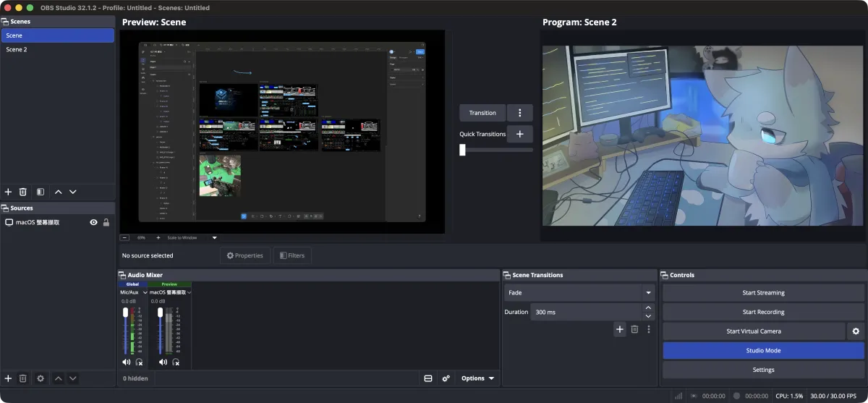Toggle macOS capture monitoring headphone icon
The width and height of the screenshot is (868, 403).
[175, 362]
